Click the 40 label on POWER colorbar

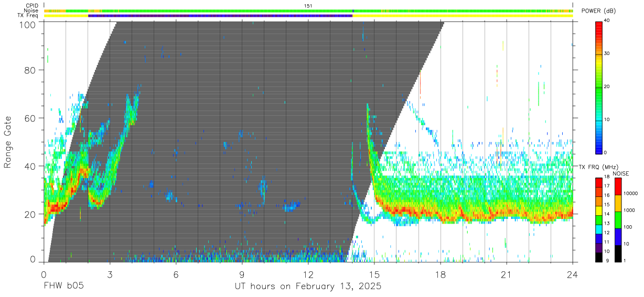click(x=607, y=20)
